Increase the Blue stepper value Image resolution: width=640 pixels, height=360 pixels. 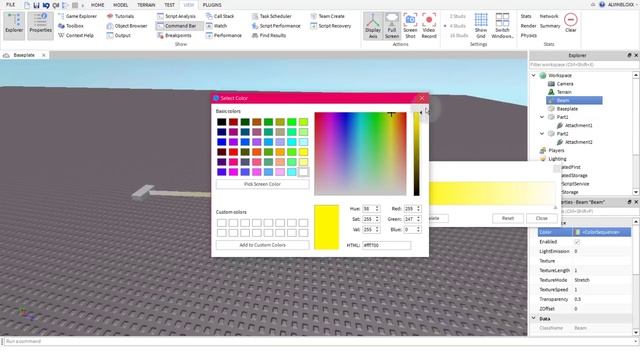click(x=418, y=228)
